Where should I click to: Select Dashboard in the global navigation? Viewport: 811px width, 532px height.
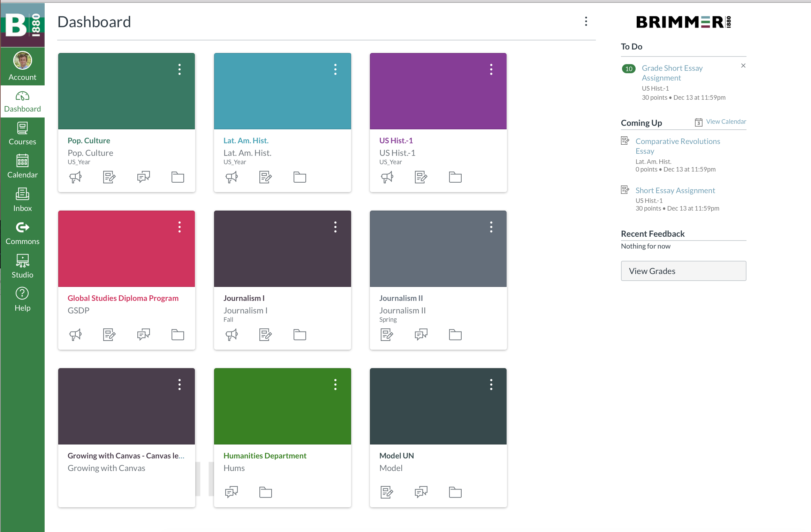pos(23,102)
